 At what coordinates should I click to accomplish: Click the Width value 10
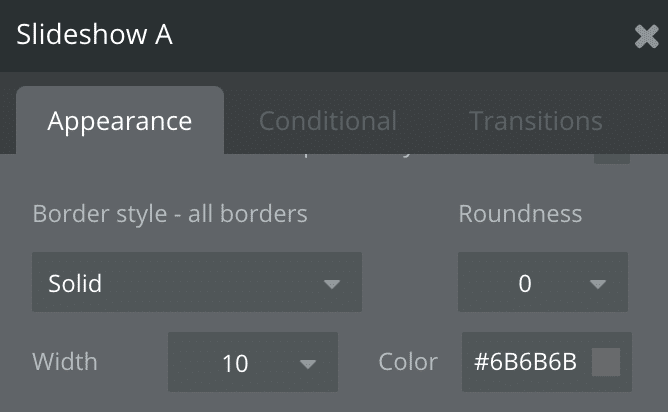point(235,363)
